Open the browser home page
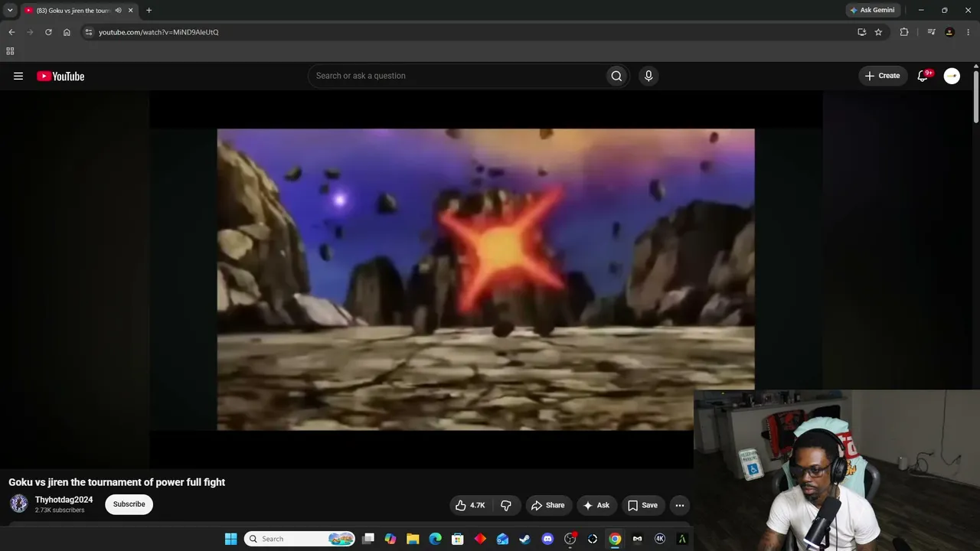The width and height of the screenshot is (980, 551). click(67, 32)
